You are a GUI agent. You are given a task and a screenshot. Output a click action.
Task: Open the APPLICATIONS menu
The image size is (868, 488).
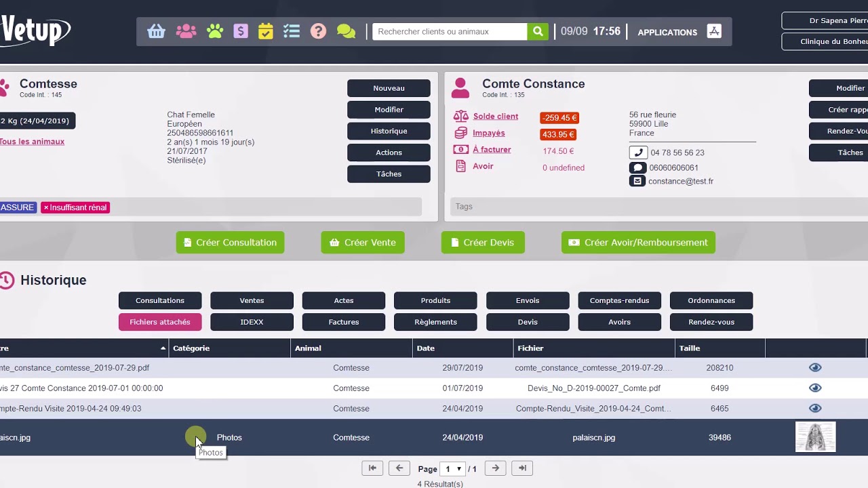[667, 33]
